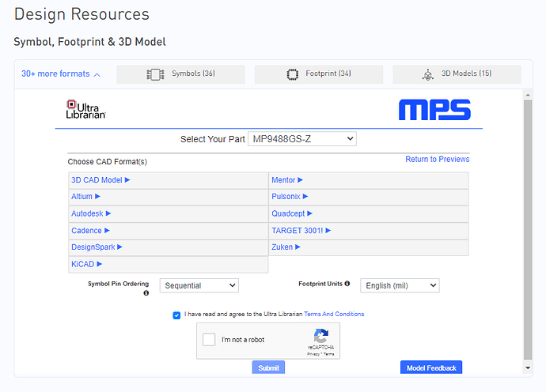
Task: Open the Terms And Conditions link
Action: tap(334, 314)
